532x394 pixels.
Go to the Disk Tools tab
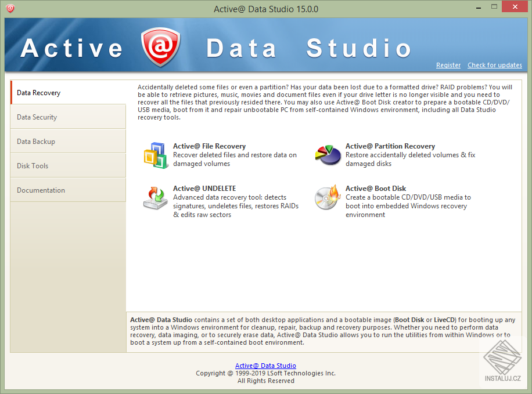pyautogui.click(x=68, y=166)
